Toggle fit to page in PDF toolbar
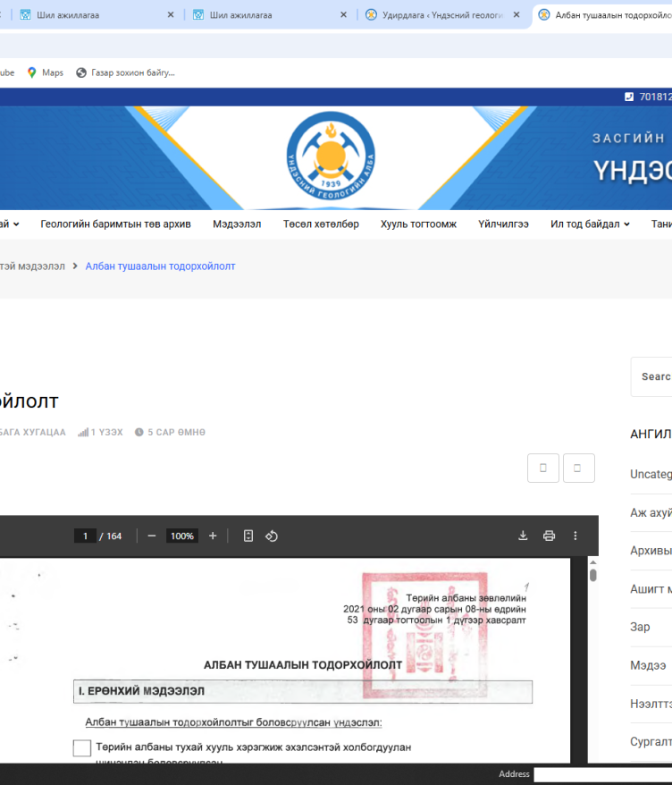Screen dimensions: 672x785 pyautogui.click(x=248, y=536)
